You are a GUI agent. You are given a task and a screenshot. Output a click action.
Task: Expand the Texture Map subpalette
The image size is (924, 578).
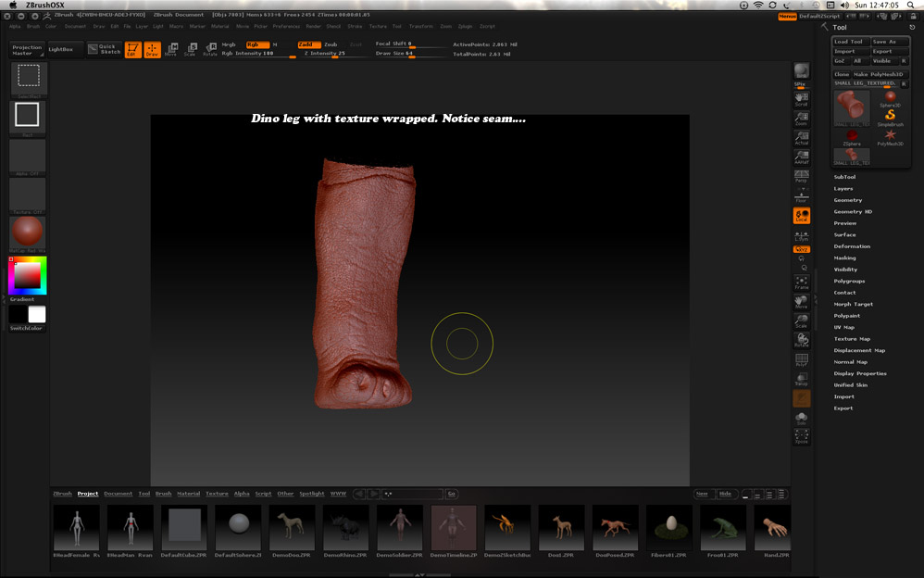852,339
